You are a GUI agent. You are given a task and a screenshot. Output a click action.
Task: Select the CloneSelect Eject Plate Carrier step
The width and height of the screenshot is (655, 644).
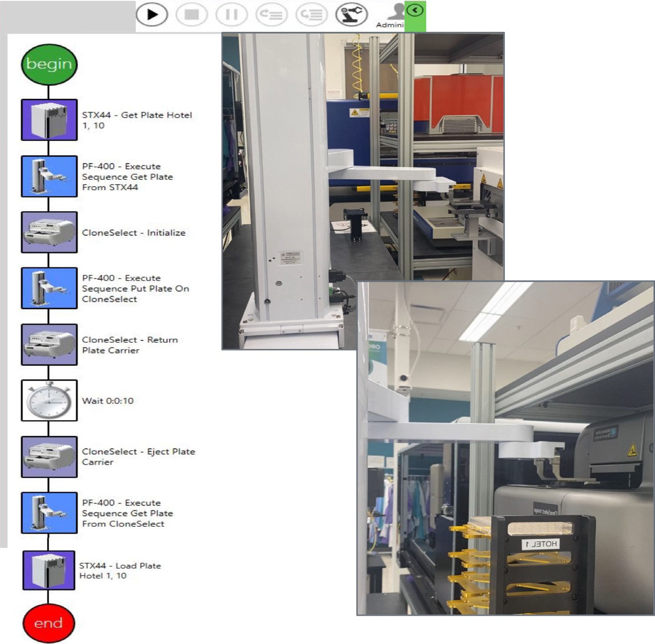[48, 457]
